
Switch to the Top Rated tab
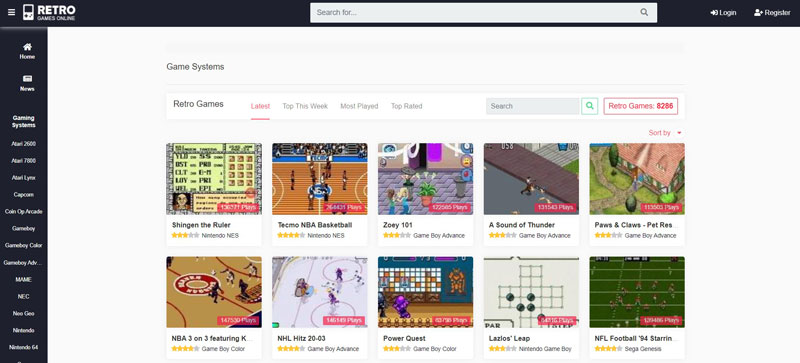(407, 106)
